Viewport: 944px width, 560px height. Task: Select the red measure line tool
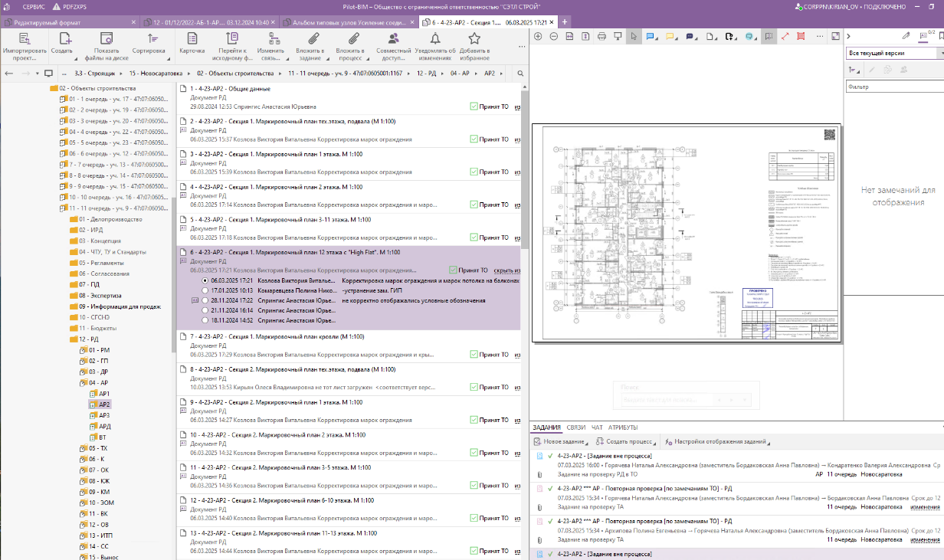tap(785, 37)
